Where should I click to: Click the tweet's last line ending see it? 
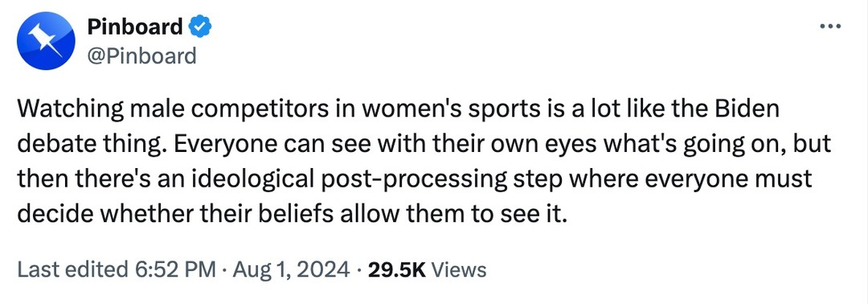[293, 214]
